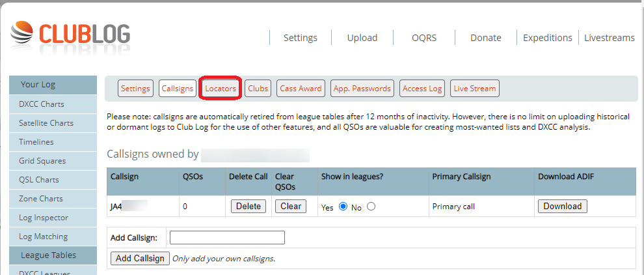
Task: Open the Locators tab
Action: point(221,89)
